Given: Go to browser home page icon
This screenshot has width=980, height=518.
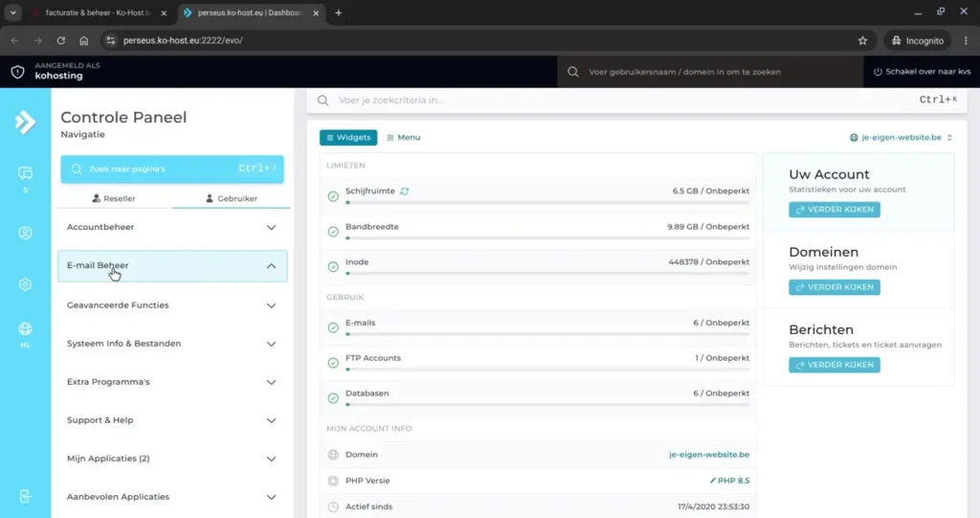Looking at the screenshot, I should tap(84, 40).
